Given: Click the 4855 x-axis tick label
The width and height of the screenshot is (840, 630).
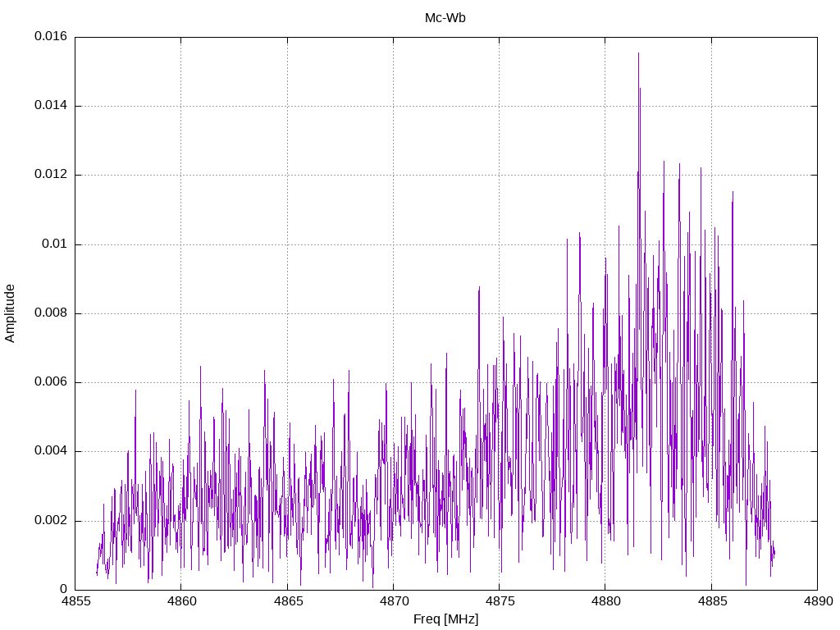Looking at the screenshot, I should pos(75,601).
